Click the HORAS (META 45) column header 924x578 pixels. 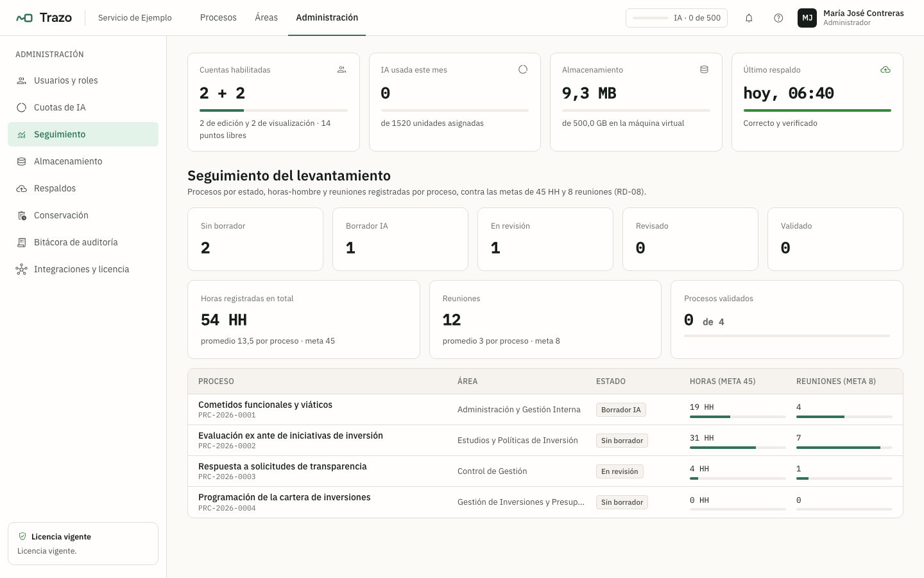723,381
